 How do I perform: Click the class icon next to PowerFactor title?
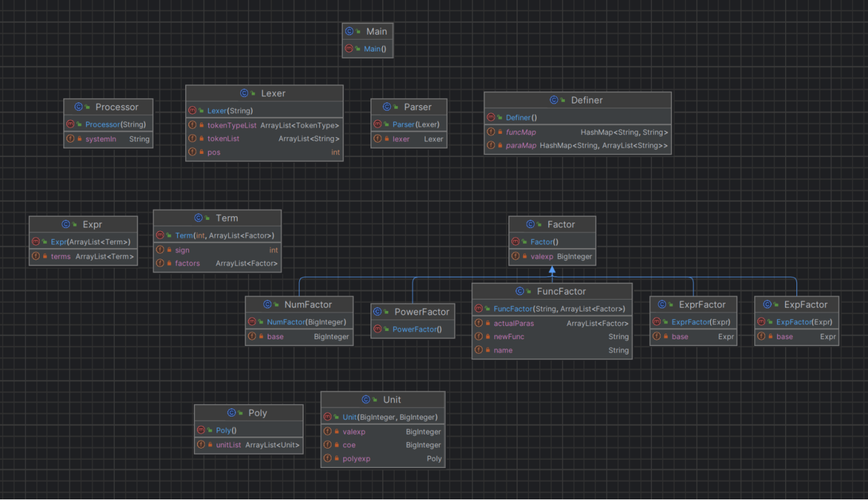point(378,312)
